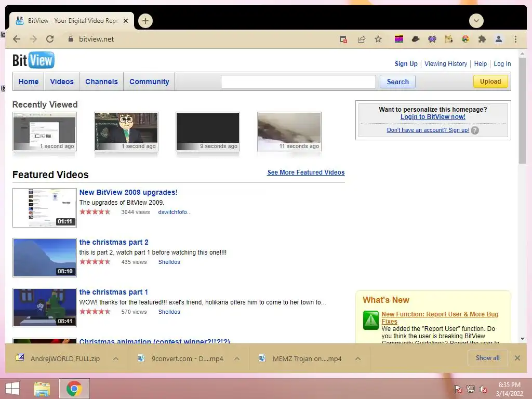Click the green warning What's New icon

tap(371, 320)
